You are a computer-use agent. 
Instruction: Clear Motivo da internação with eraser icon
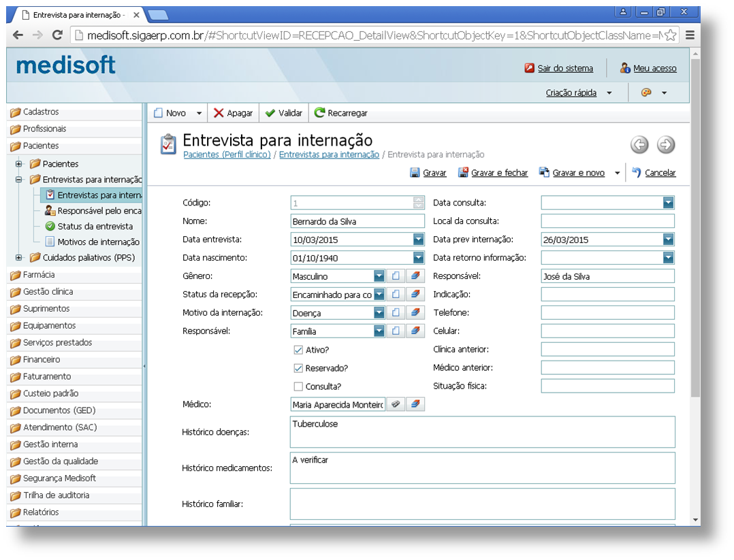point(415,312)
